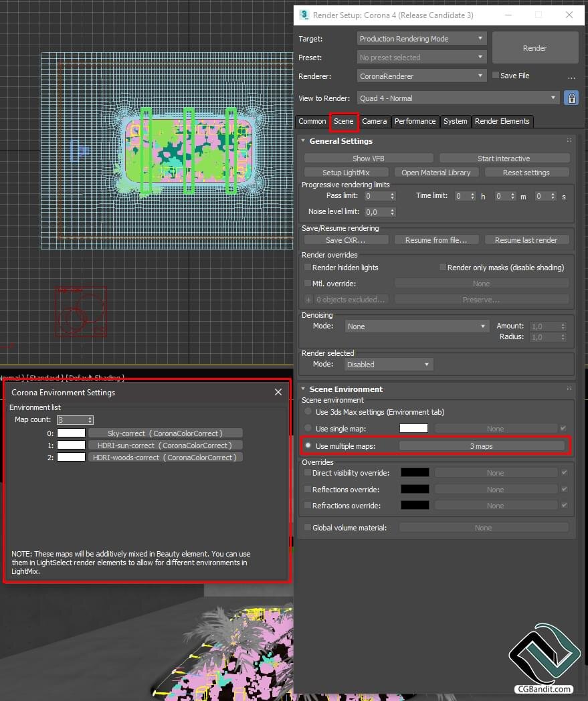Open the Render selected Mode dropdown
This screenshot has height=701, width=588.
[x=388, y=365]
